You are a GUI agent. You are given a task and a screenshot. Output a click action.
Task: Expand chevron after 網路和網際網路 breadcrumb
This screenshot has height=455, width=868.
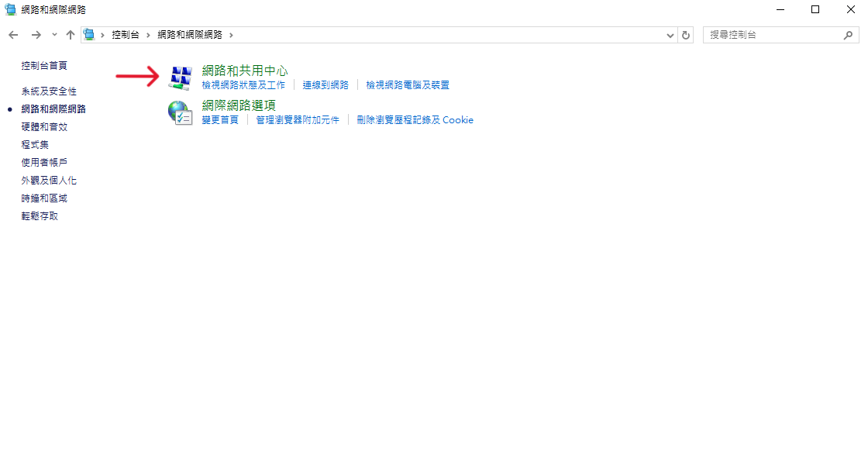232,35
